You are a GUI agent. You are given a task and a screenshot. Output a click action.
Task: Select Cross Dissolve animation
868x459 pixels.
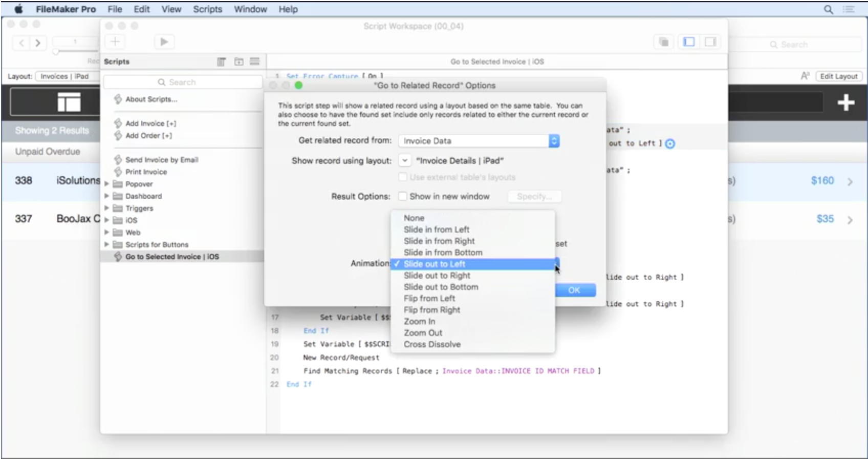tap(473, 344)
